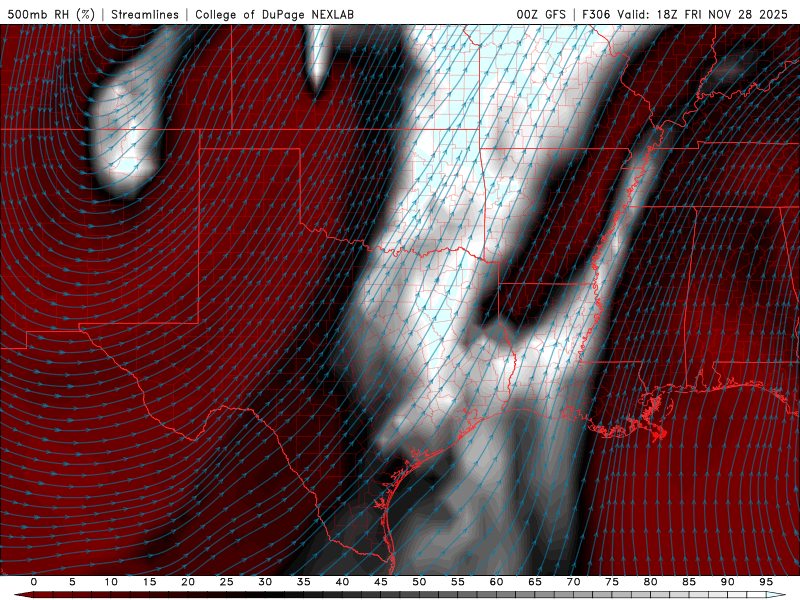The image size is (800, 600).
Task: Click the "80" value on the color scale
Action: pos(650,582)
